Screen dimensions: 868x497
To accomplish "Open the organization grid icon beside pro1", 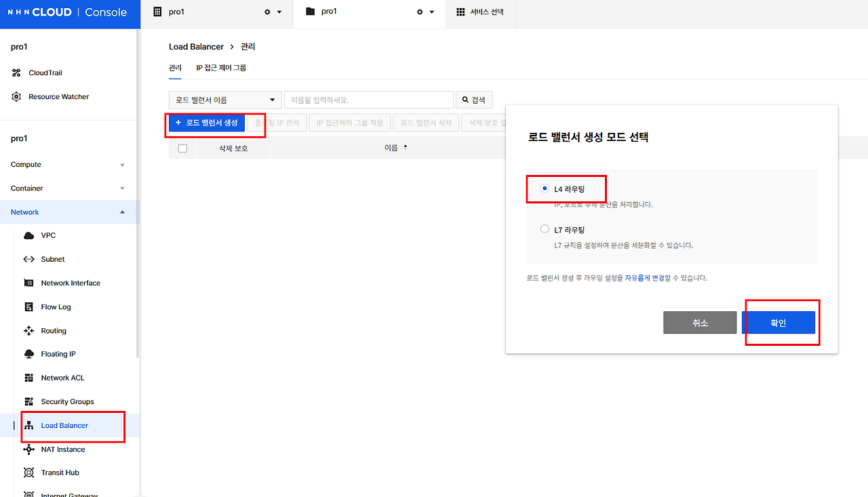I will coord(158,12).
